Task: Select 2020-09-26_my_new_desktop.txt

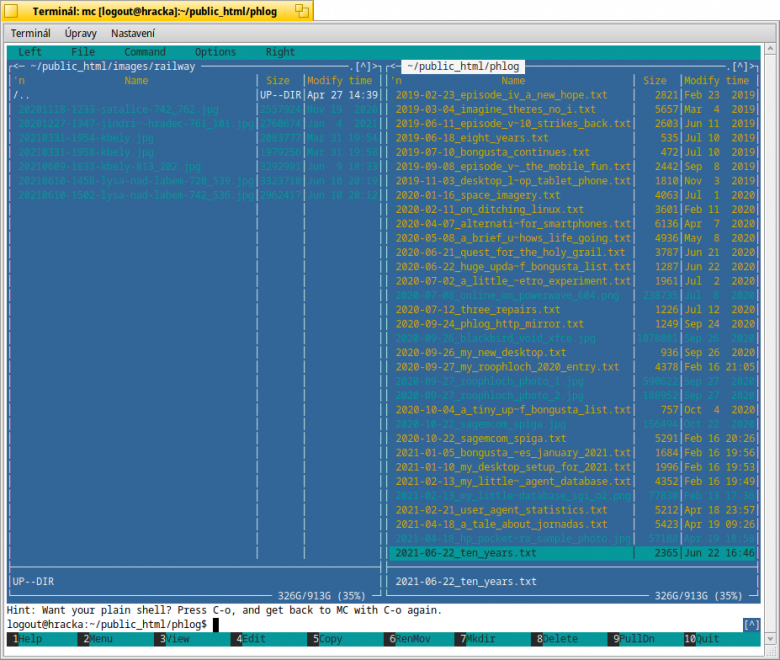Action: click(572, 353)
